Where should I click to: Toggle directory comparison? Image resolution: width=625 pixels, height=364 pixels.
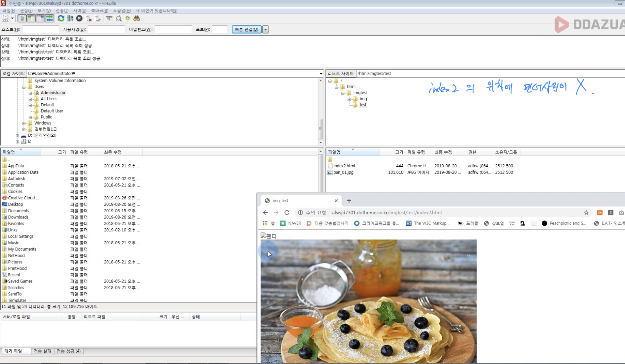119,18
